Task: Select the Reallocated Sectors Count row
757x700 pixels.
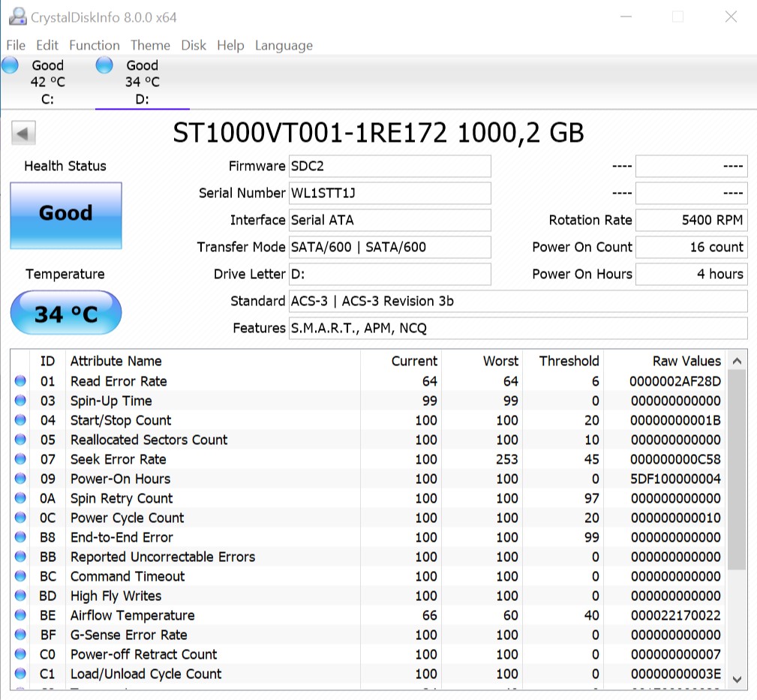Action: click(x=149, y=440)
